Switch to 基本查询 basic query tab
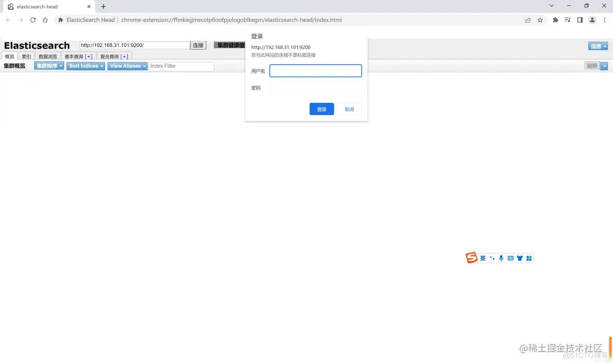 pos(74,57)
